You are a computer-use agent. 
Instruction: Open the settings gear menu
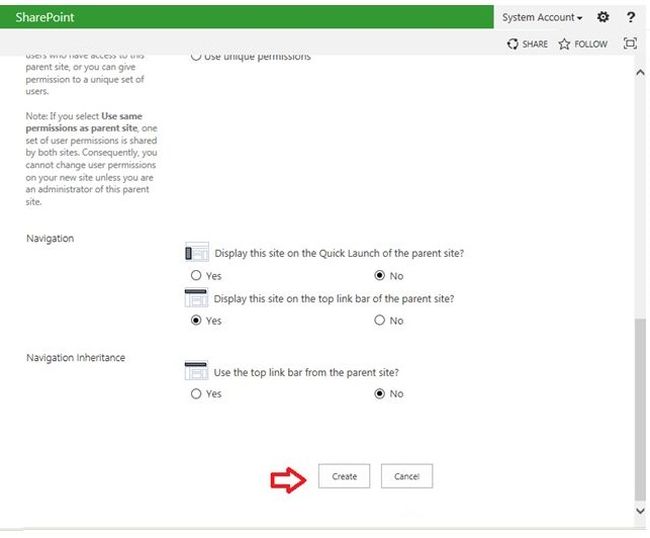(x=603, y=17)
